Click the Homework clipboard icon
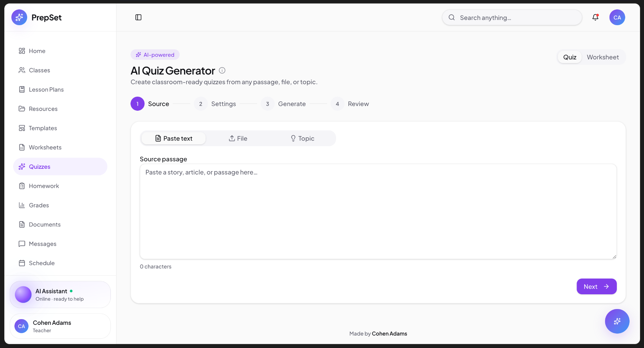Image resolution: width=644 pixels, height=348 pixels. (x=22, y=186)
